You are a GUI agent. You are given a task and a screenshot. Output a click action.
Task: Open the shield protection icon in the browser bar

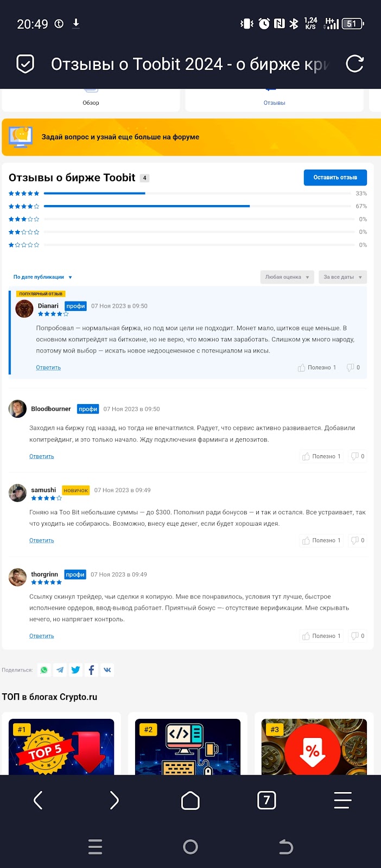pyautogui.click(x=24, y=63)
